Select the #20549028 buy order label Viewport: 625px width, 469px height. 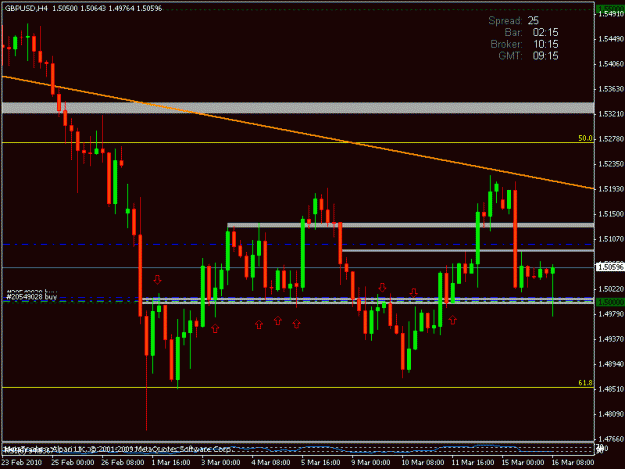point(31,296)
